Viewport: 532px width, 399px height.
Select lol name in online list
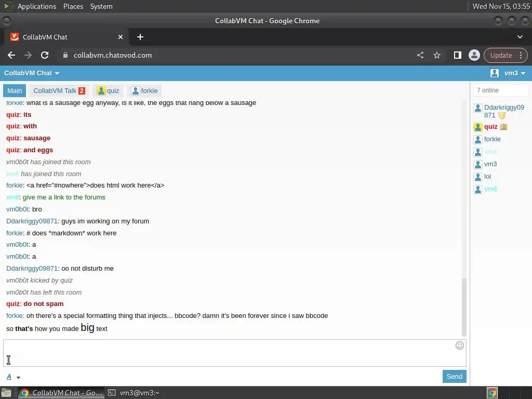(487, 177)
